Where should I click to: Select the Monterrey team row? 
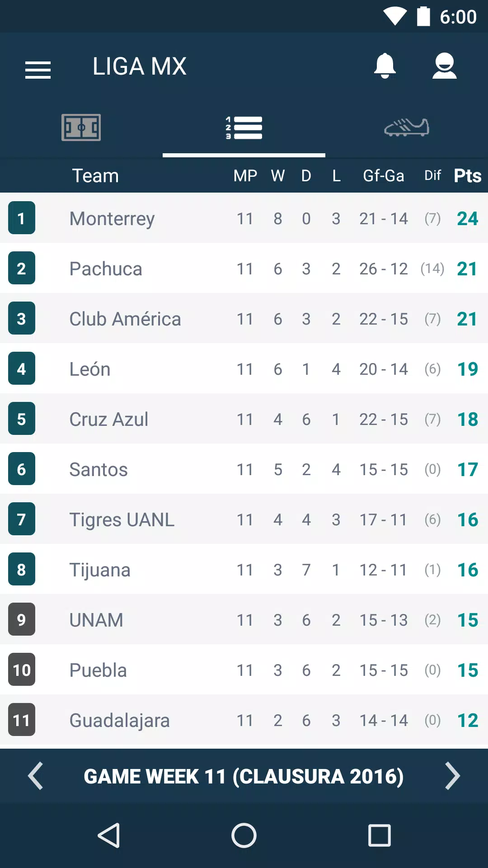tap(181, 218)
